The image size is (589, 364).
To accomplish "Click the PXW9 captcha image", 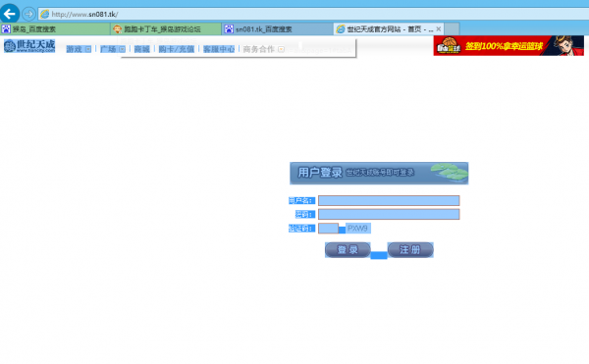I will 358,229.
